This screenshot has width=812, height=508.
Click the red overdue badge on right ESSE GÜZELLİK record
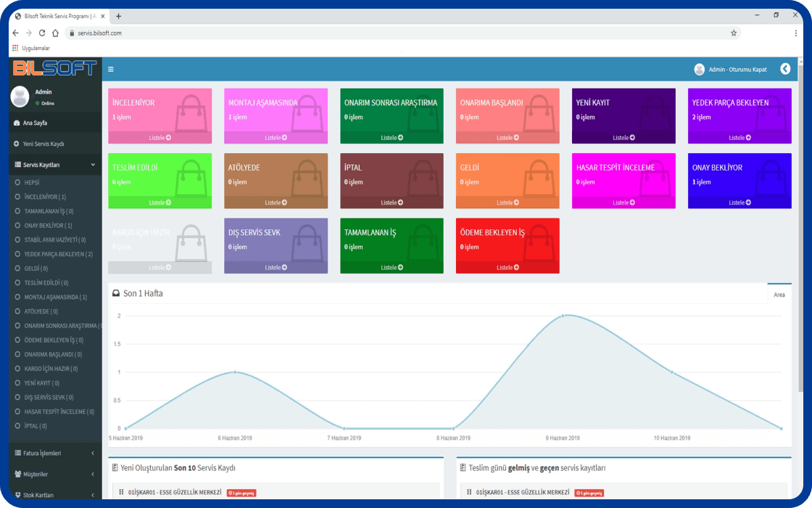[x=589, y=493]
